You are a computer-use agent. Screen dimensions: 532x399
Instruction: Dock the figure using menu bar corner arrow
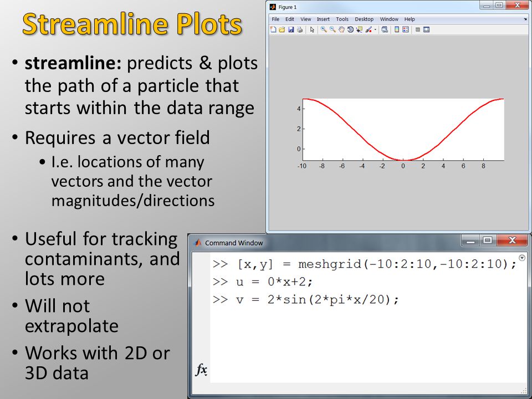525,19
